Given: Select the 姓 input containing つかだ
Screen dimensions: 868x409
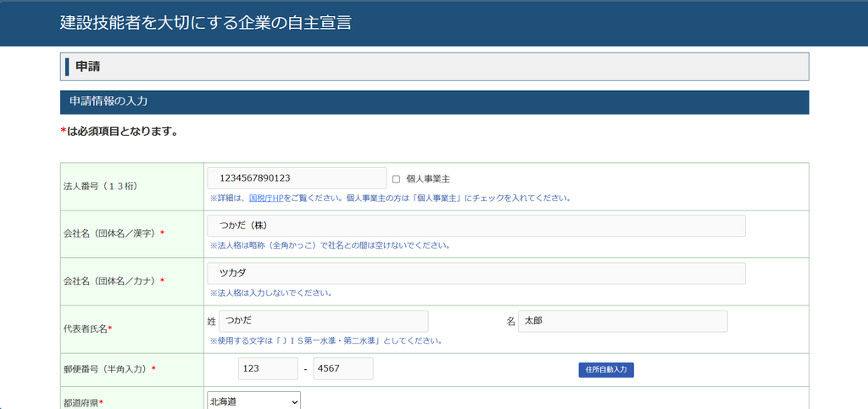Looking at the screenshot, I should 323,321.
